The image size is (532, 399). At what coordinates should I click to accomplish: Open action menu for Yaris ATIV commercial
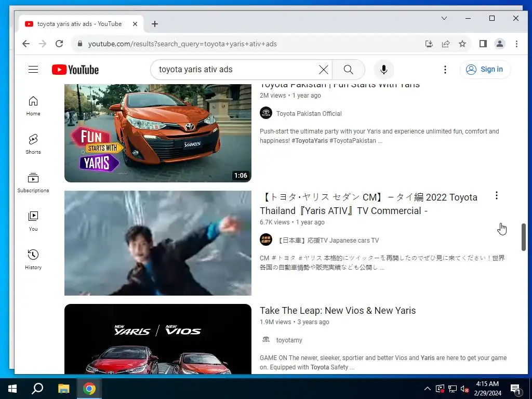point(496,195)
